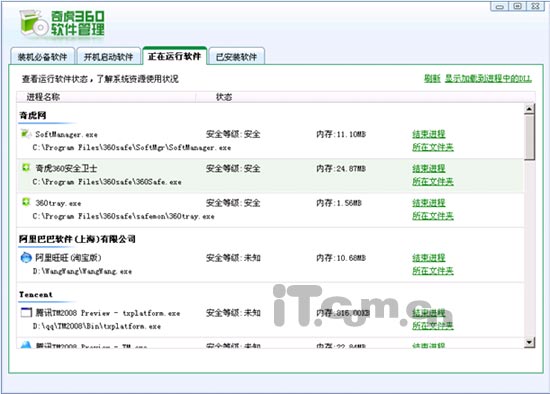Select the 360tray.exe process name

click(58, 203)
